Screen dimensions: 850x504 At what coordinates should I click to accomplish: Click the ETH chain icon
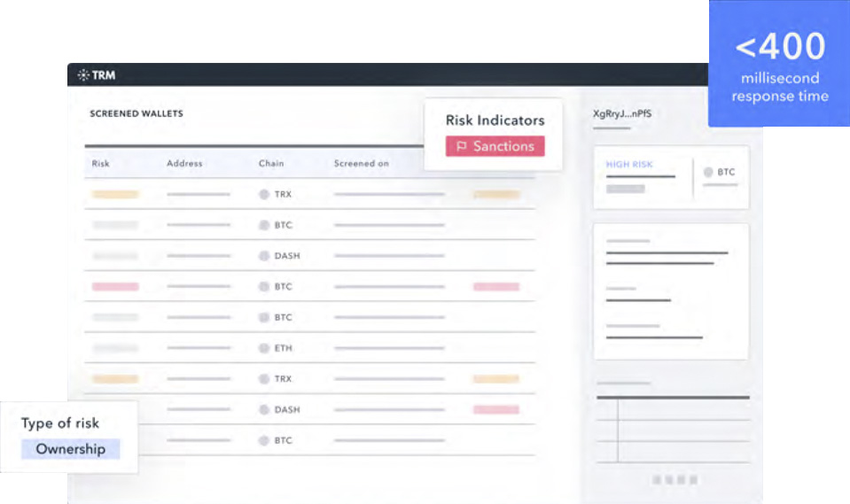[x=263, y=348]
